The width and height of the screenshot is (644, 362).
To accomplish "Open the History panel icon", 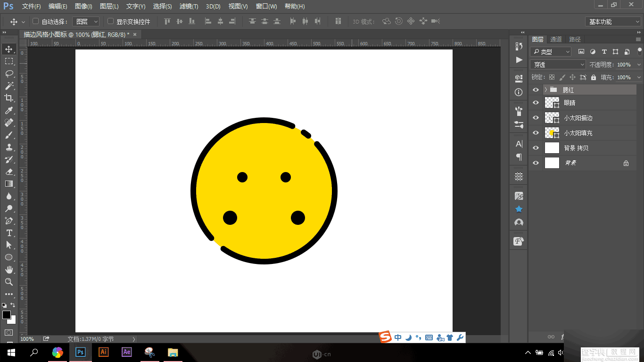I will coord(519,46).
